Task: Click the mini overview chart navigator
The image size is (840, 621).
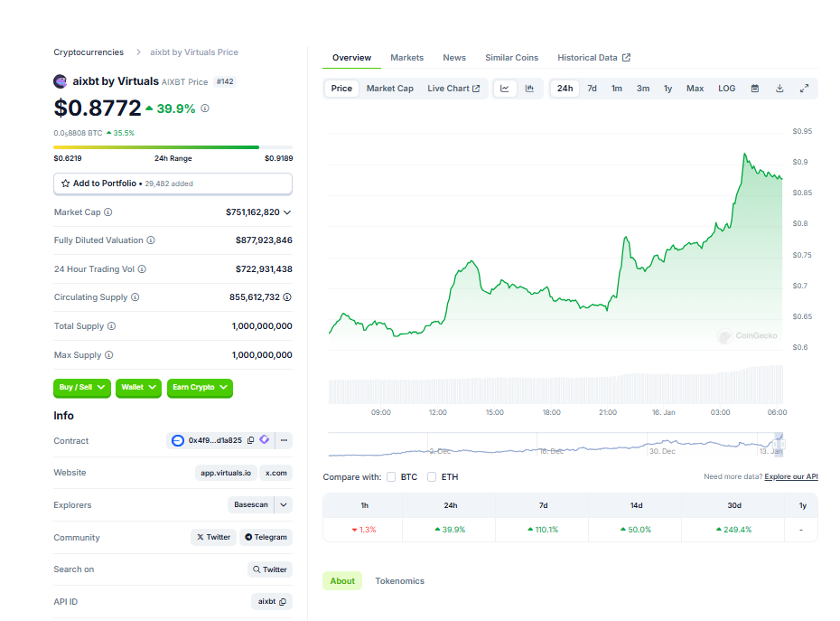Action: pyautogui.click(x=556, y=444)
